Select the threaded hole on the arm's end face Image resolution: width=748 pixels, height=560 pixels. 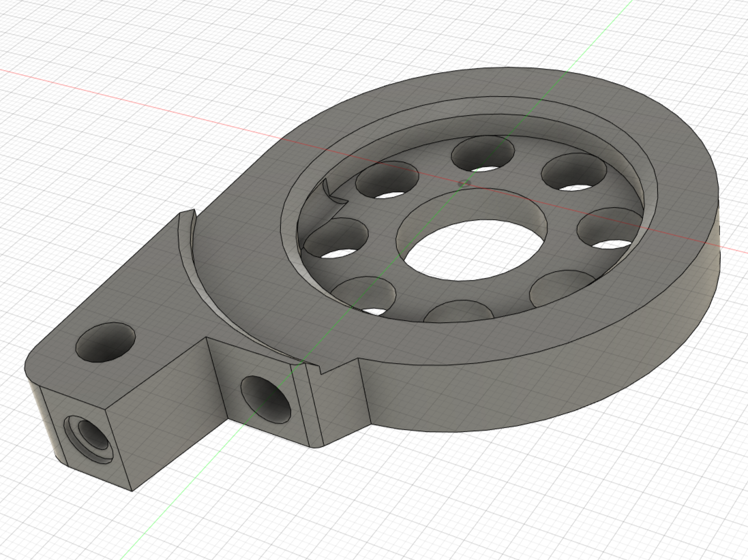point(89,439)
